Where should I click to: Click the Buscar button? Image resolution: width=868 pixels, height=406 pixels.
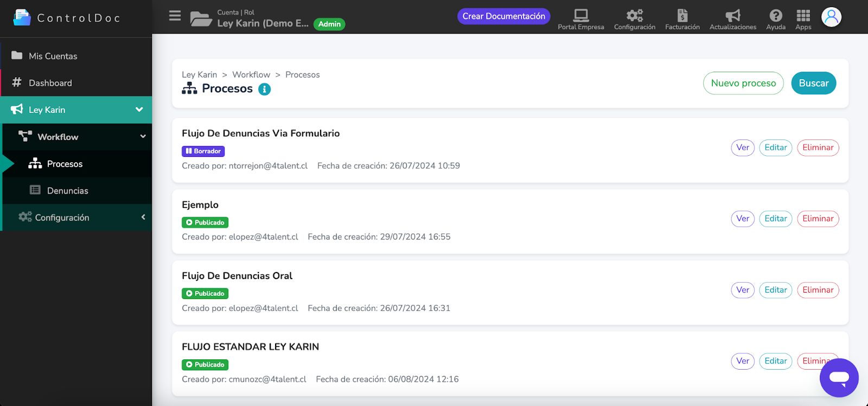pos(814,83)
